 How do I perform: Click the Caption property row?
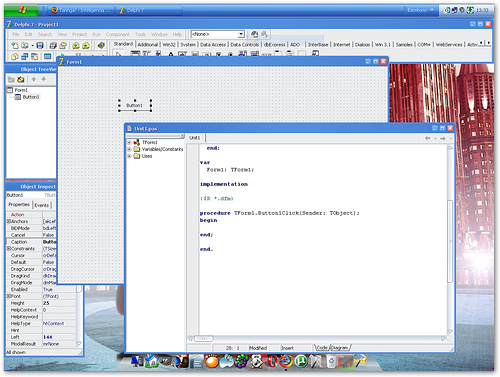[x=31, y=242]
